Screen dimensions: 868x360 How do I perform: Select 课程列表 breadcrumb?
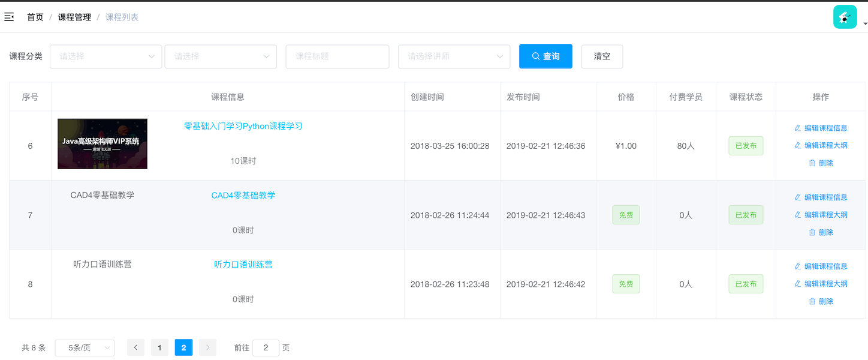[122, 17]
